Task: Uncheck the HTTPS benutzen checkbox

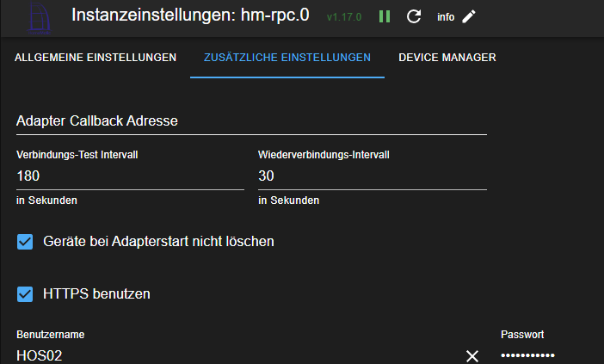Action: click(x=26, y=294)
